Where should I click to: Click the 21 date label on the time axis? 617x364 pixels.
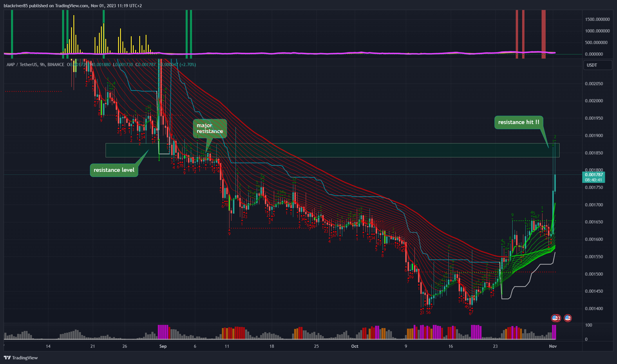click(93, 346)
